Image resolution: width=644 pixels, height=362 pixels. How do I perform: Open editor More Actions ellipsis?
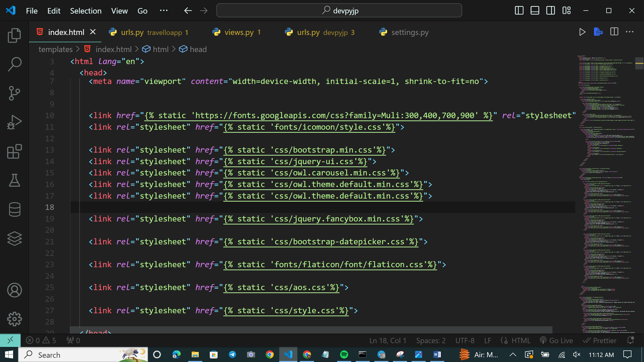pyautogui.click(x=629, y=32)
